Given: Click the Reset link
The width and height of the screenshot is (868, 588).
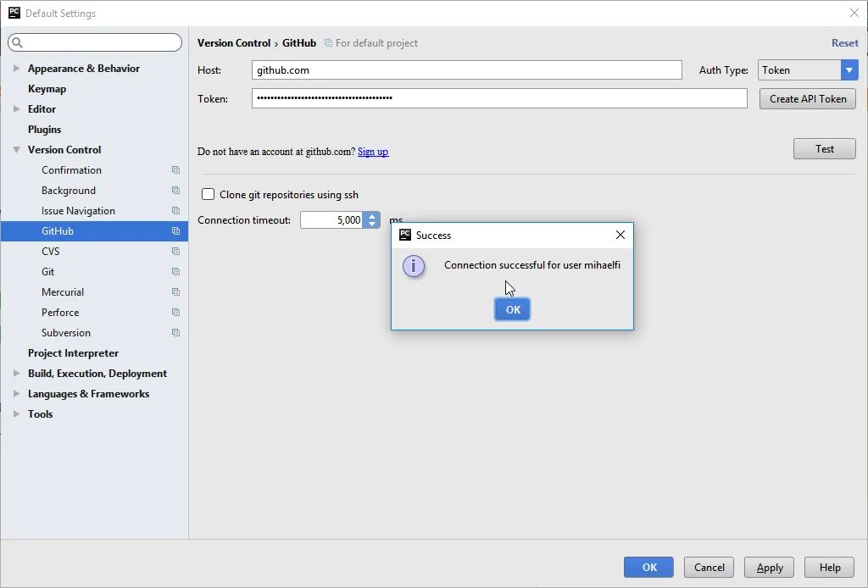Looking at the screenshot, I should (x=845, y=42).
